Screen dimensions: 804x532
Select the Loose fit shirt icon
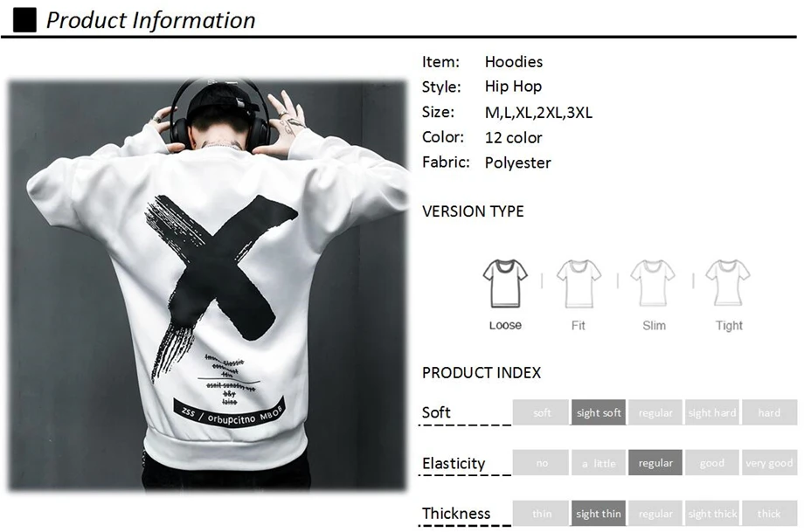click(x=505, y=283)
